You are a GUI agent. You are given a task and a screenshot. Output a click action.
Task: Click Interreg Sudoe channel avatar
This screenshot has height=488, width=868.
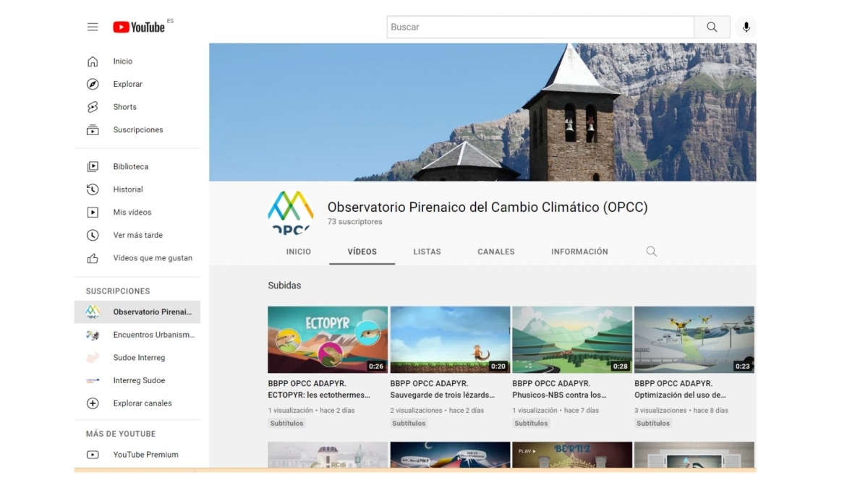coord(93,380)
